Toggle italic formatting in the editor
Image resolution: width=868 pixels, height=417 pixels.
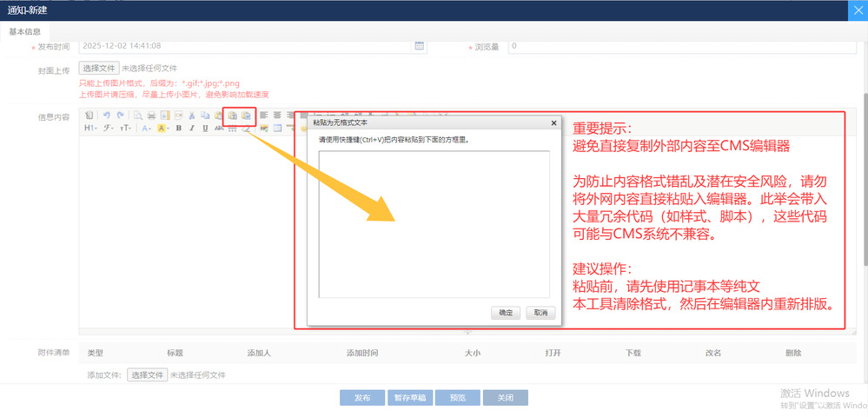click(x=191, y=128)
